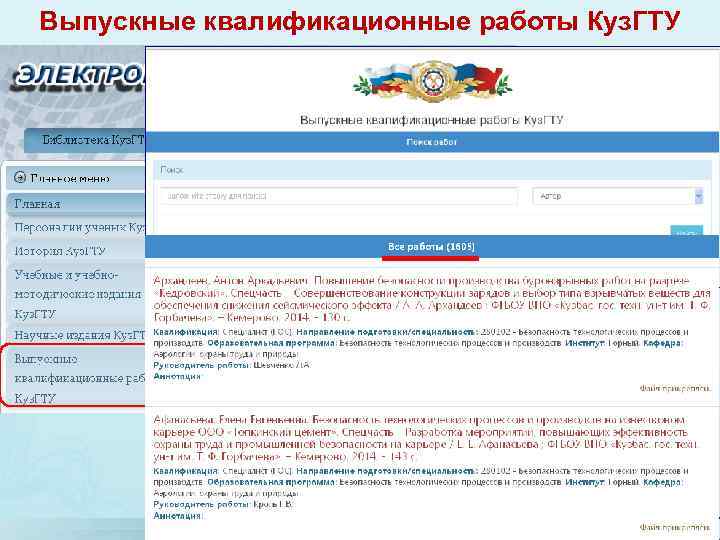720x540 pixels.
Task: Click Файл прикреплен for Архандеев entry
Action: pyautogui.click(x=675, y=388)
